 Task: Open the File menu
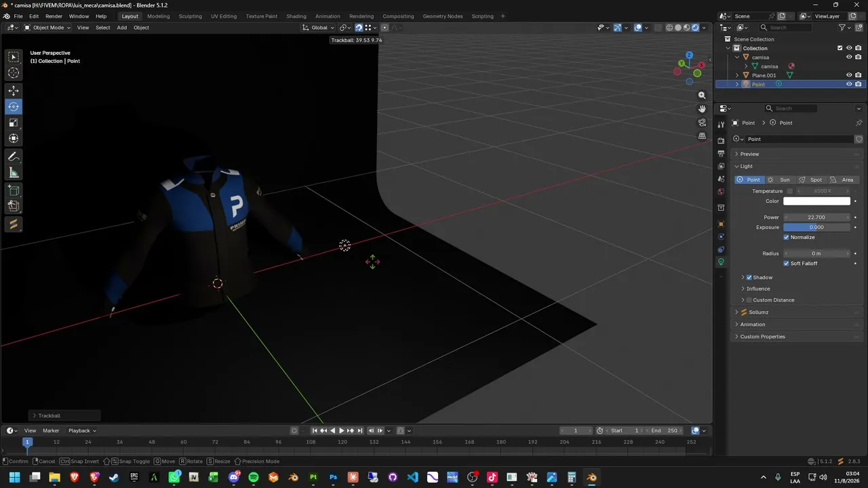tap(18, 16)
